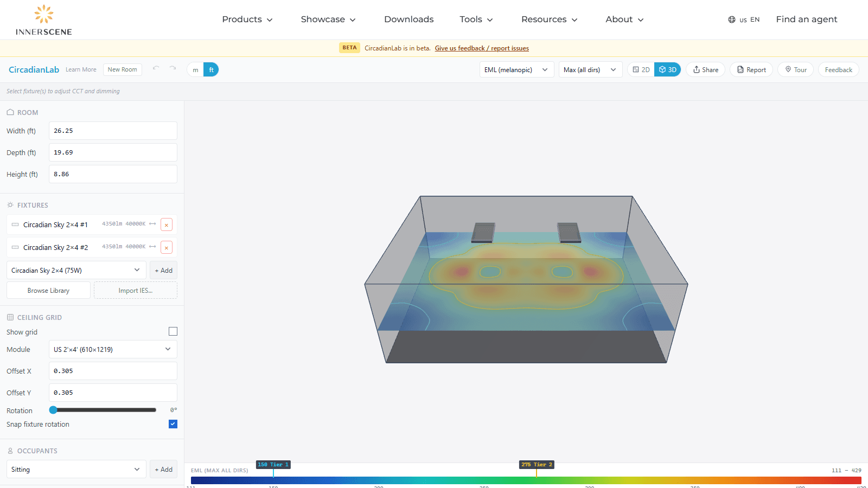This screenshot has width=868, height=488.
Task: Click the EML color scale bar
Action: coord(526,480)
